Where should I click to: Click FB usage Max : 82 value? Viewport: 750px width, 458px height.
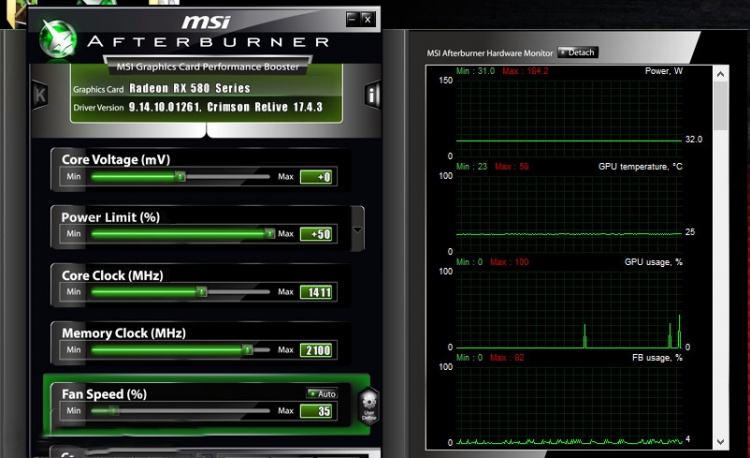tap(507, 358)
